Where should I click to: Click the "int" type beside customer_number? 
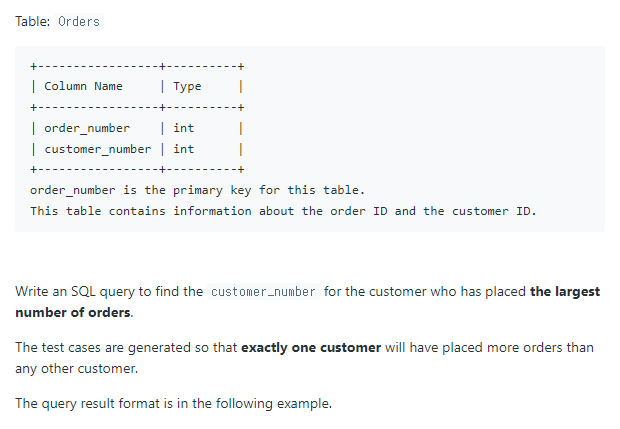pos(184,149)
